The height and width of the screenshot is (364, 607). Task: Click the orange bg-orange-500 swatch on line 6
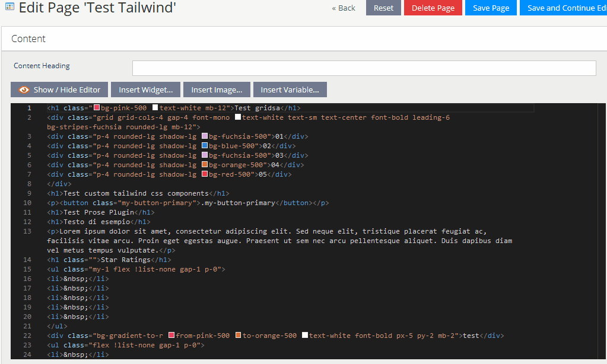(204, 164)
